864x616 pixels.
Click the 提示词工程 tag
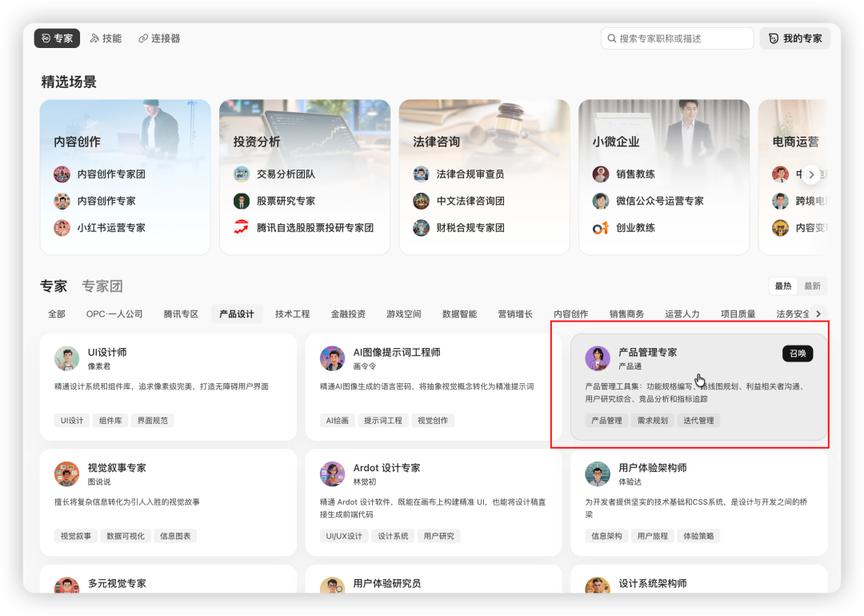[382, 421]
